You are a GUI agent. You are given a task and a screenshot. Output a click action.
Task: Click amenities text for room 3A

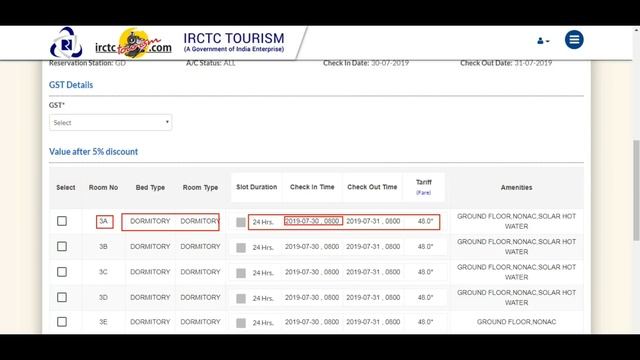click(516, 221)
